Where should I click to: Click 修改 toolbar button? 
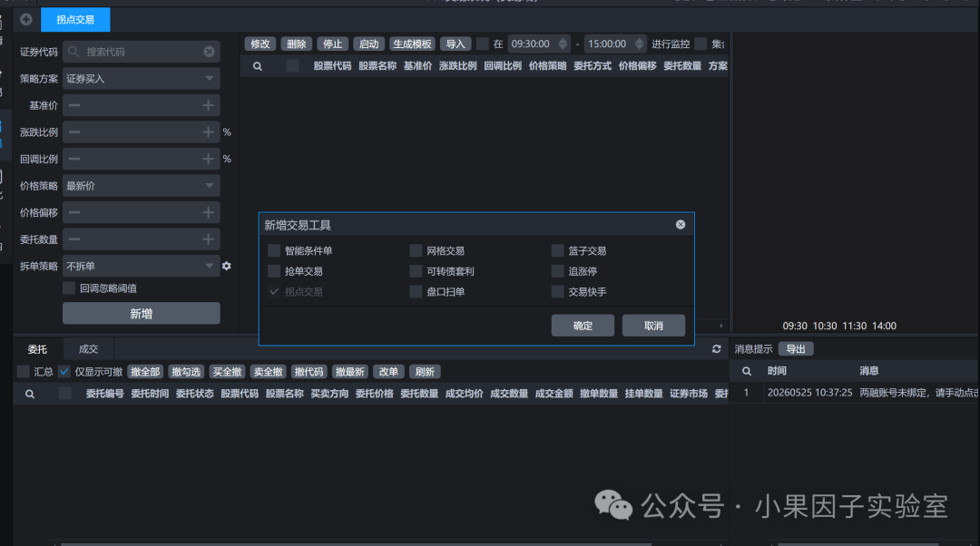click(x=260, y=44)
